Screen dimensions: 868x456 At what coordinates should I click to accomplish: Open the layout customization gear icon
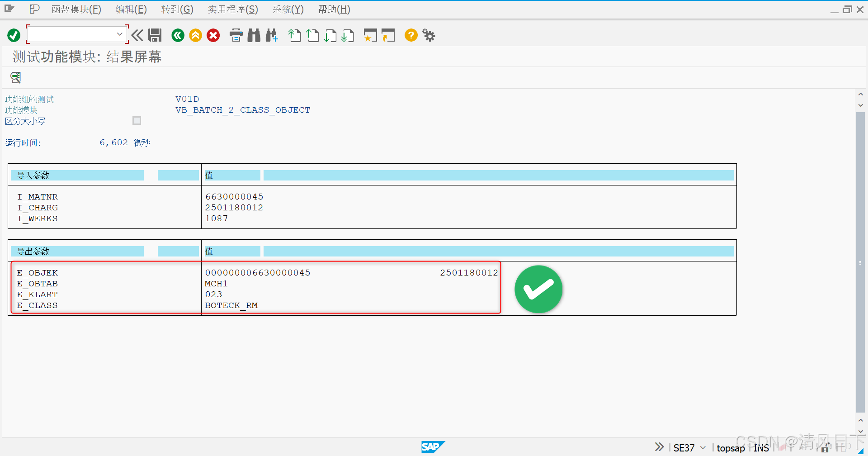(x=428, y=35)
